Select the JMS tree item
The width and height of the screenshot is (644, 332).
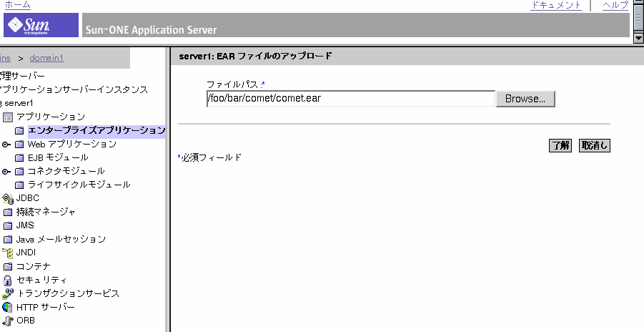coord(25,226)
